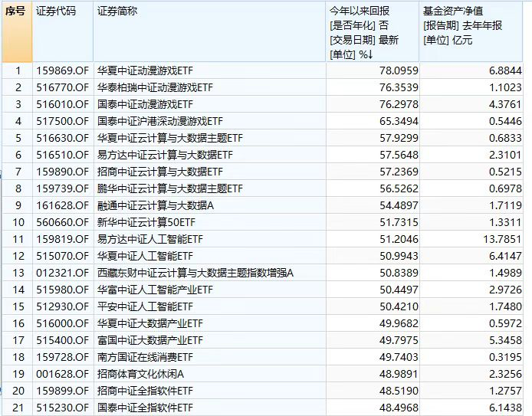Open 鹏华中证云计算与大数据主题ETF name
532x416 pixels.
tap(170, 188)
